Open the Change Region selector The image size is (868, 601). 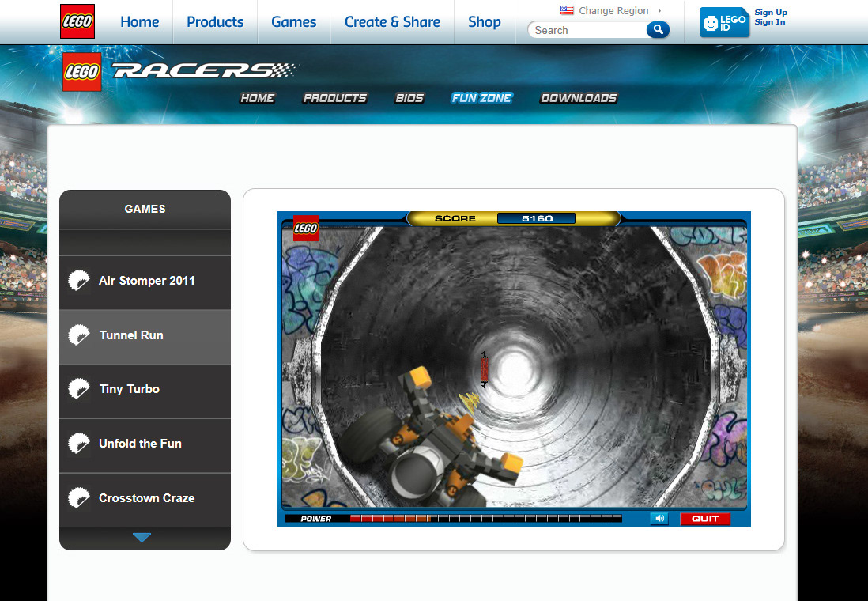(613, 10)
